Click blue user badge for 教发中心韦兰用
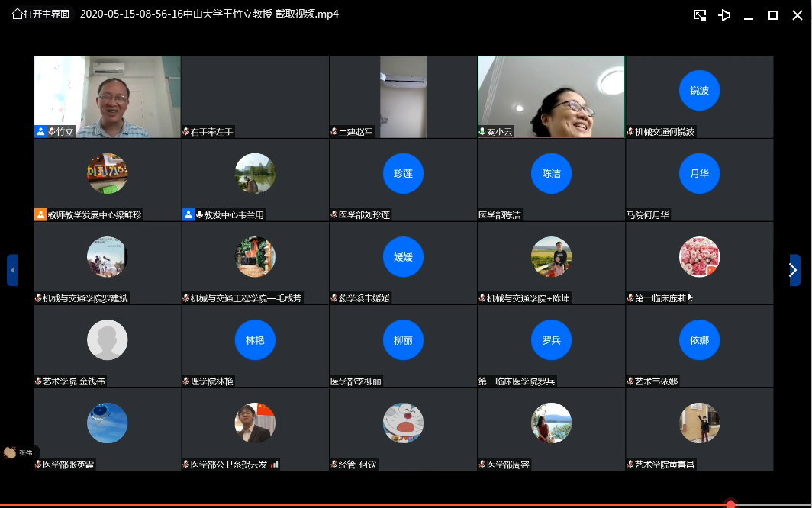The height and width of the screenshot is (508, 812). click(x=188, y=214)
